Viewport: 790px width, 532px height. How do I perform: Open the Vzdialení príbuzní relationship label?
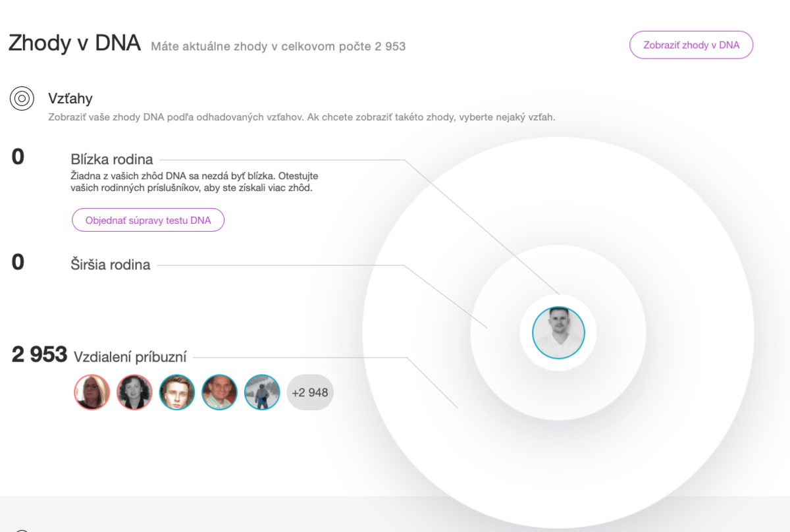point(130,357)
